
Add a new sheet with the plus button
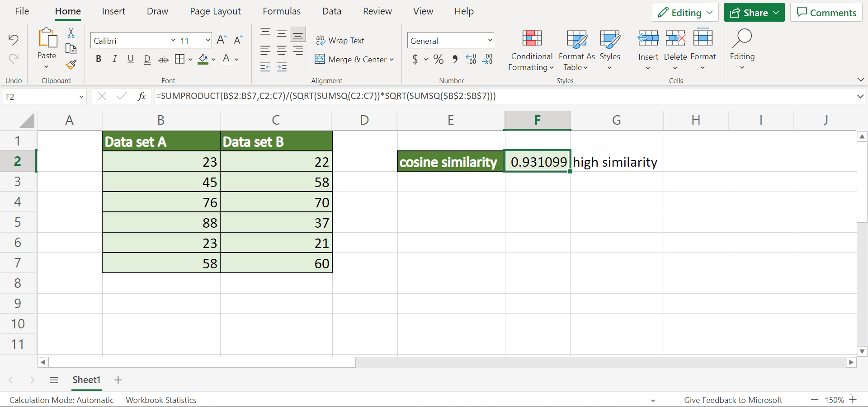tap(118, 380)
